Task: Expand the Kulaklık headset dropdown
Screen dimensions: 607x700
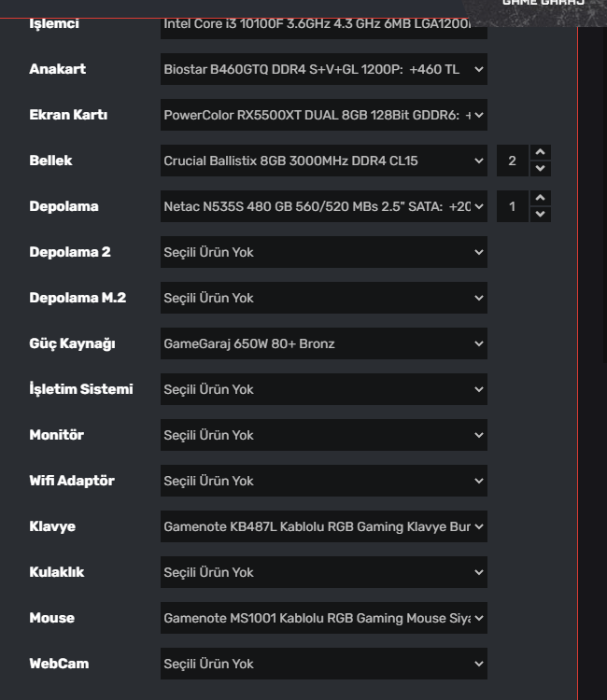Action: [323, 572]
